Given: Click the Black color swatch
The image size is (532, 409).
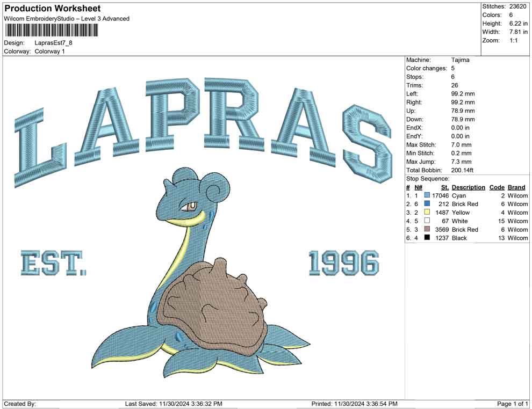Looking at the screenshot, I should [427, 238].
